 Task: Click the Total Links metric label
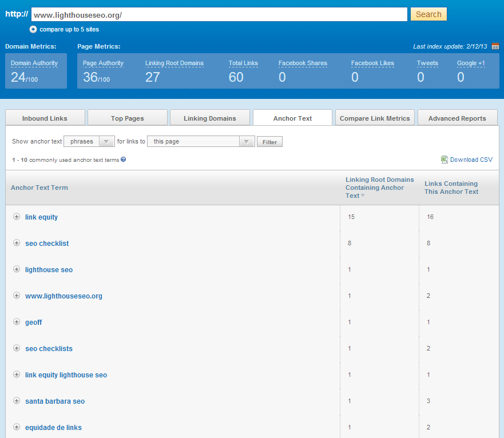243,63
